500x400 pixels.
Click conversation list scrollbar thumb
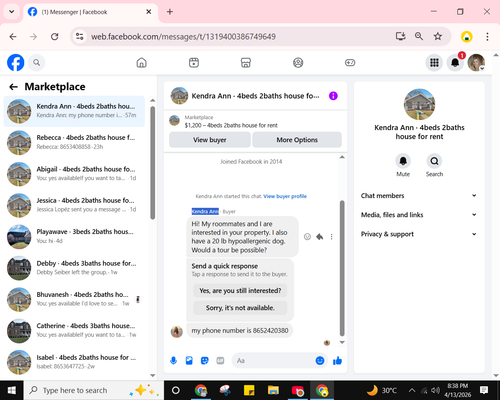pos(153,163)
